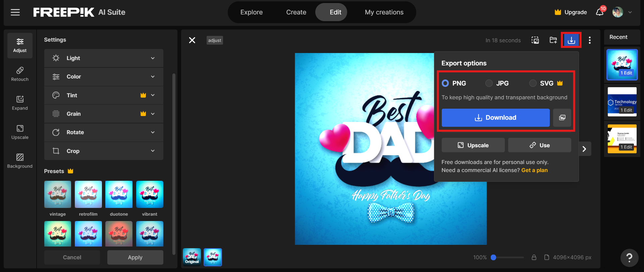Select the edited version thumbnail
This screenshot has width=644, height=272.
213,257
